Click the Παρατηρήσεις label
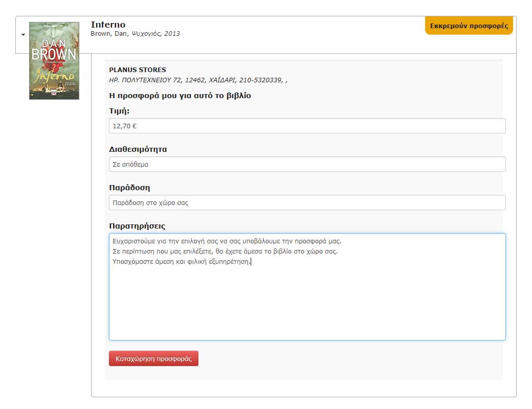532x409 pixels. (x=137, y=226)
